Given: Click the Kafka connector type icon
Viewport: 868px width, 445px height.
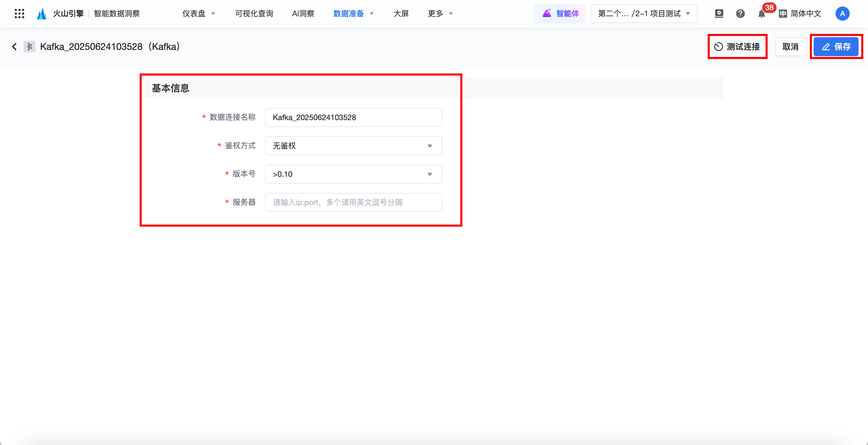Looking at the screenshot, I should pos(30,47).
